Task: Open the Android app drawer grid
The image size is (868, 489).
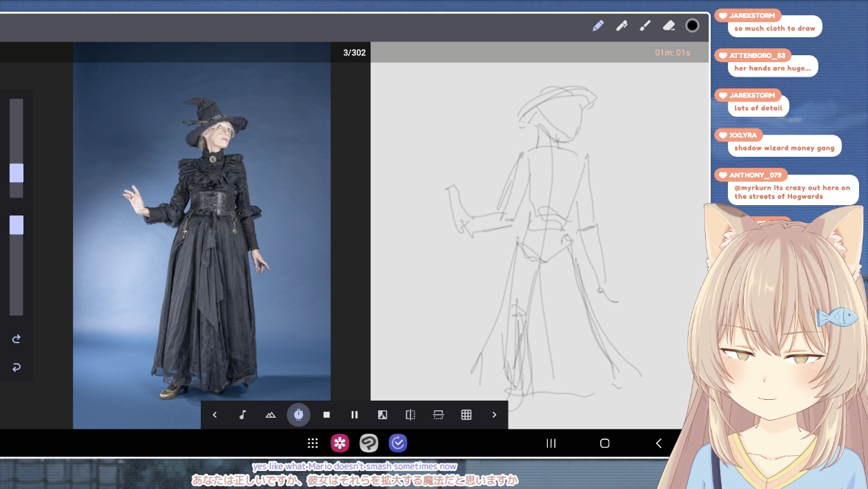Action: pyautogui.click(x=313, y=443)
